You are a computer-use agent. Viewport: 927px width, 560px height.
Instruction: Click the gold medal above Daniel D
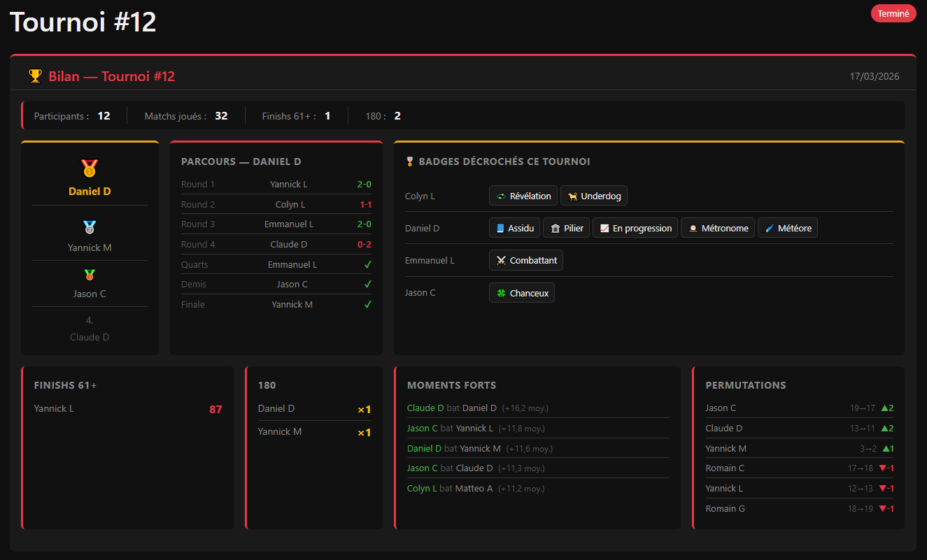tap(90, 168)
